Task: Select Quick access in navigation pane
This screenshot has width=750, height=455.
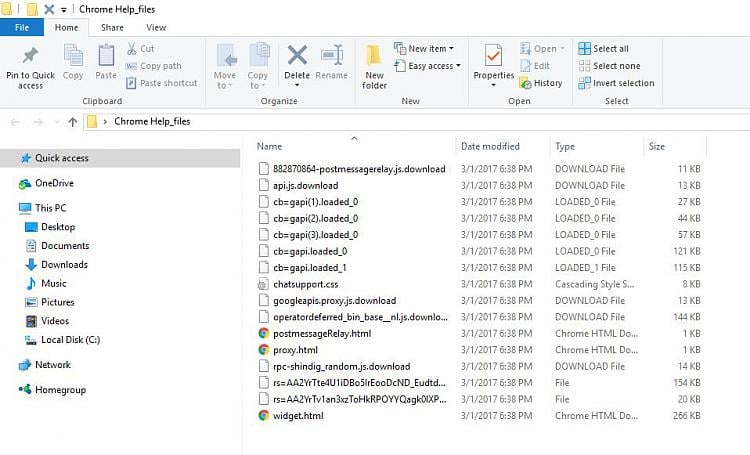Action: click(x=120, y=158)
